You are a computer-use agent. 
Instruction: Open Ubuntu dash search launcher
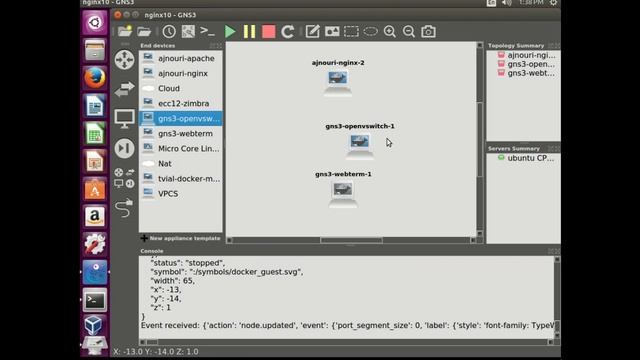pyautogui.click(x=95, y=22)
